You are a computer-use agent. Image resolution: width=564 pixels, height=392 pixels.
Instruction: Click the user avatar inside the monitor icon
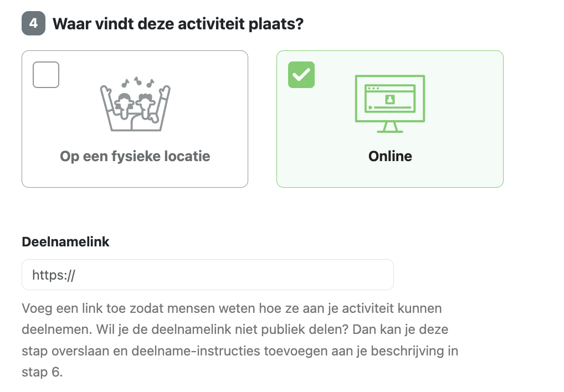[x=390, y=99]
